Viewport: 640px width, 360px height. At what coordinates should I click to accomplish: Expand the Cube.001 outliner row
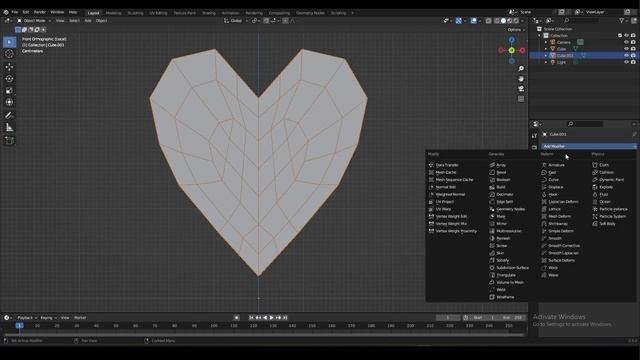(x=546, y=56)
